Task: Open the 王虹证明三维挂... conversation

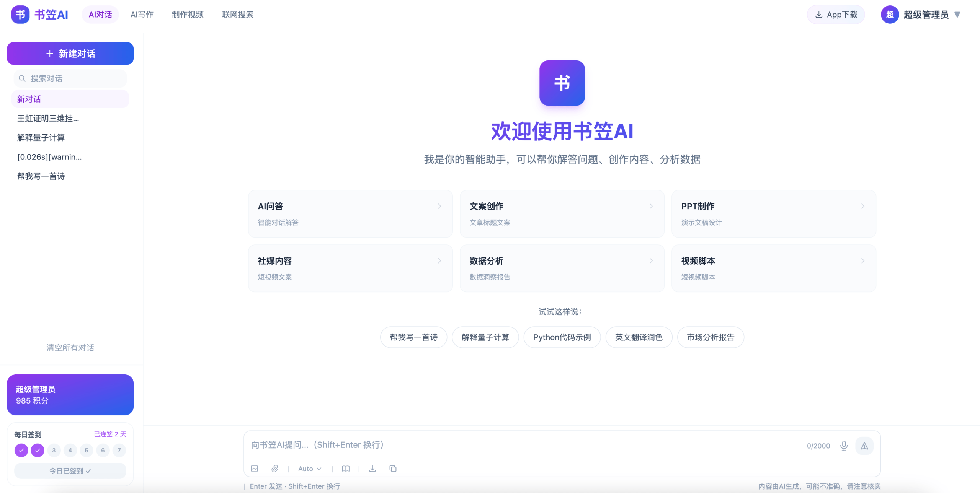Action: coord(70,118)
